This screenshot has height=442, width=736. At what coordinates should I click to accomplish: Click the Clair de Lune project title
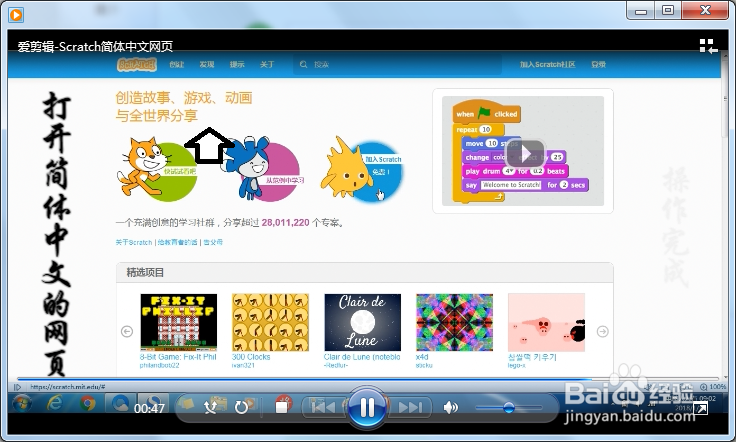click(x=362, y=357)
